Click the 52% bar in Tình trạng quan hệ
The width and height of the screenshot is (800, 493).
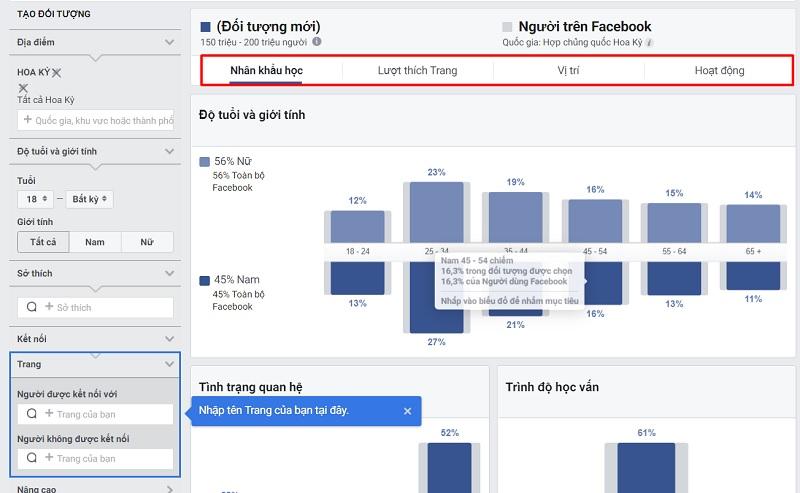pos(449,468)
